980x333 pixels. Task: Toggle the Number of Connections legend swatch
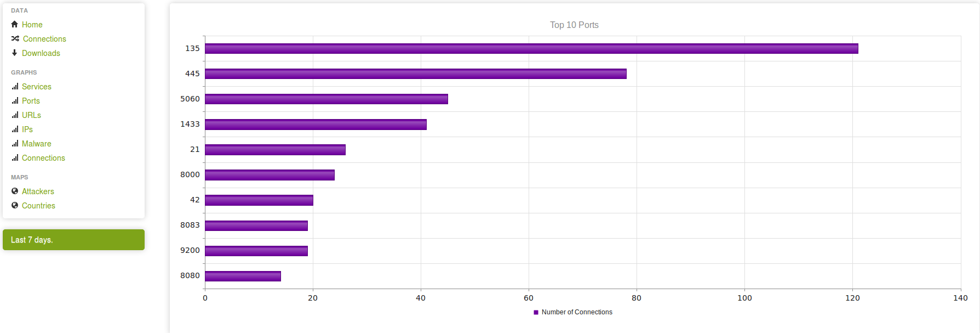pos(536,312)
